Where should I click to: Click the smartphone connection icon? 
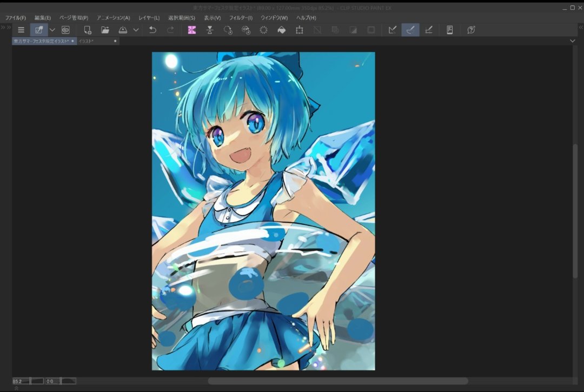click(x=449, y=30)
